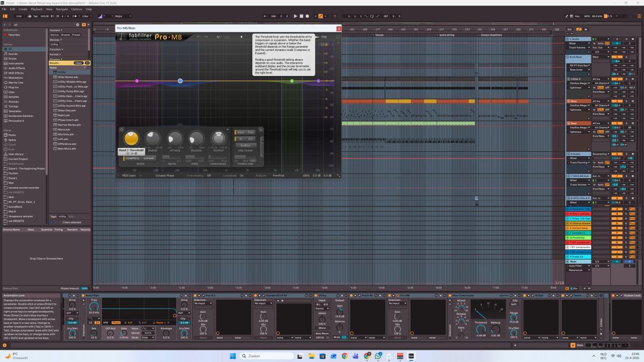644x362 pixels.
Task: Close the Pro-MB band controls panel
Action: (261, 129)
